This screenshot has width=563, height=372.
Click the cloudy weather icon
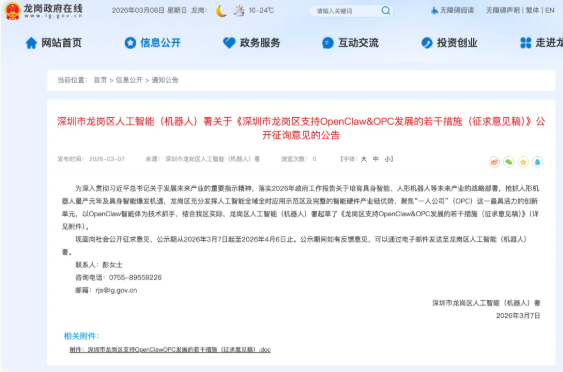point(238,11)
